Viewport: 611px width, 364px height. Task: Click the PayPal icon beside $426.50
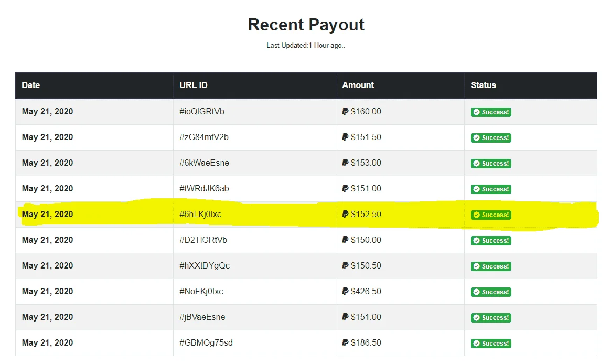345,292
